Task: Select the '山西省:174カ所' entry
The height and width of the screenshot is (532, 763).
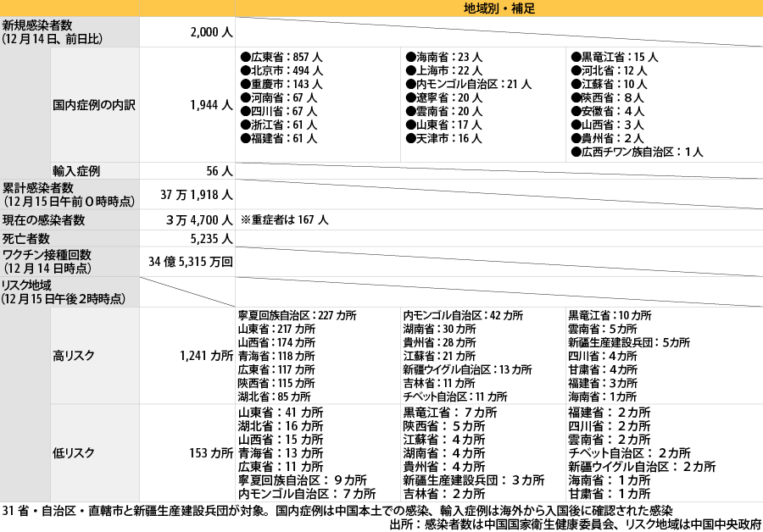Action: coord(276,343)
